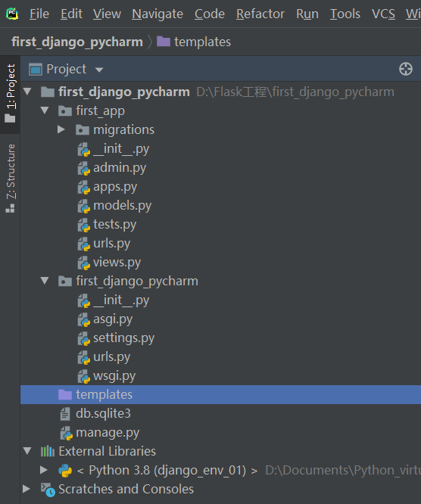This screenshot has width=421, height=504.
Task: Select the migrations folder name
Action: coord(124,129)
